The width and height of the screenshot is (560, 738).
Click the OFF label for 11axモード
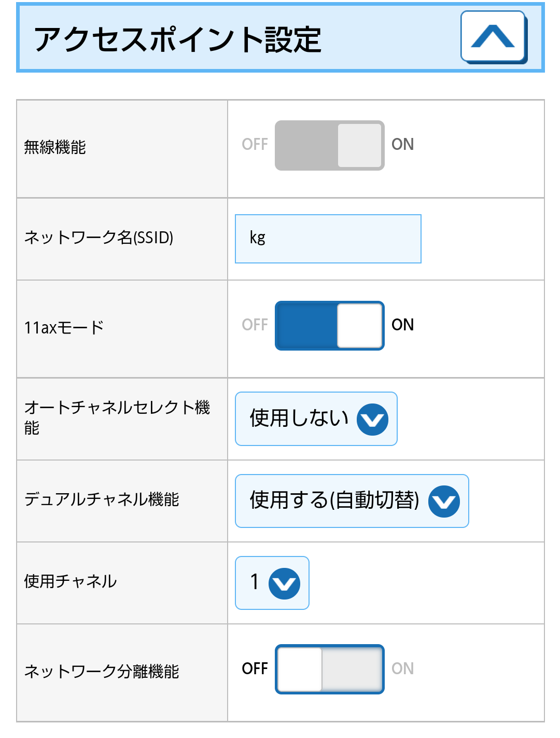coord(255,325)
